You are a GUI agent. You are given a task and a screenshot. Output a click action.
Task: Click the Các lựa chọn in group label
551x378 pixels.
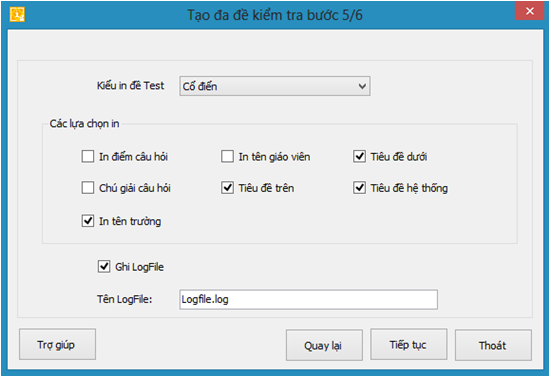click(x=84, y=124)
